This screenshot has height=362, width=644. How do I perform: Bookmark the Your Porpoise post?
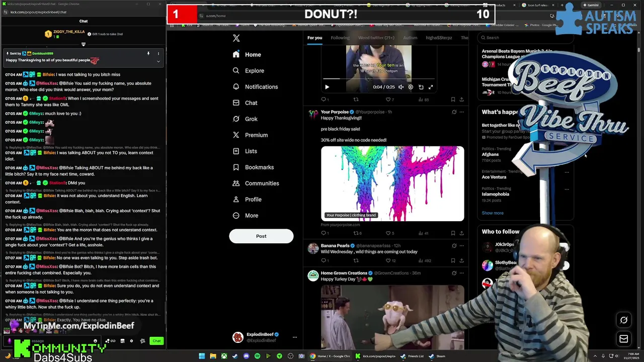point(453,233)
